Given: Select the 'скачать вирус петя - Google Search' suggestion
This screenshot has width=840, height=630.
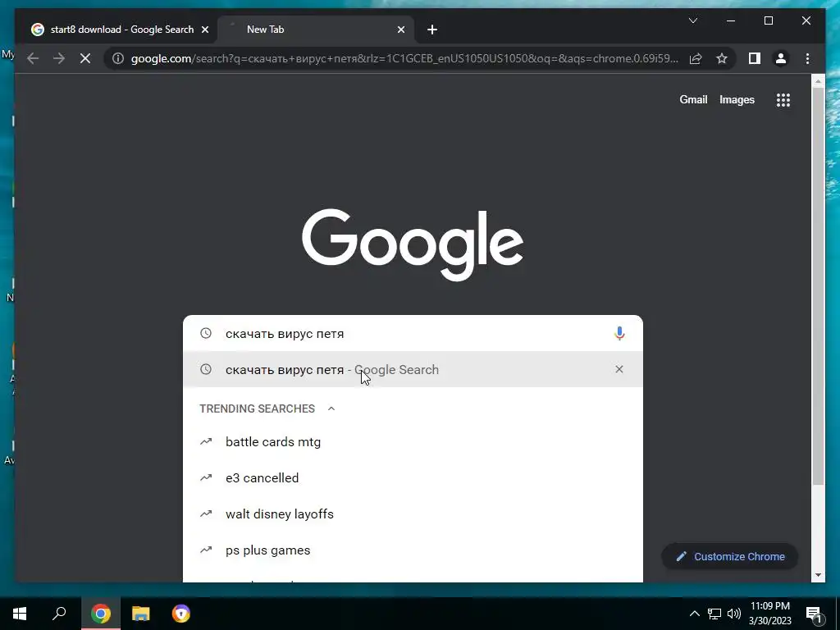Looking at the screenshot, I should 413,369.
